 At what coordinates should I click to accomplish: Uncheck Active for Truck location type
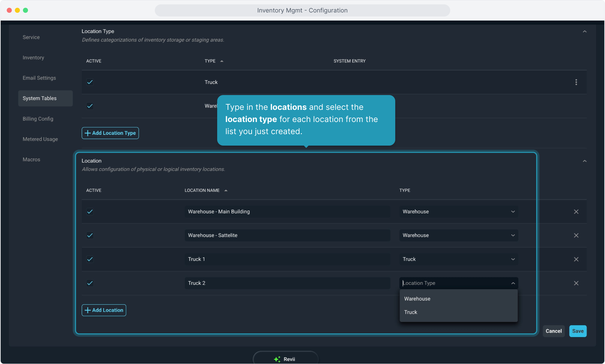click(90, 82)
